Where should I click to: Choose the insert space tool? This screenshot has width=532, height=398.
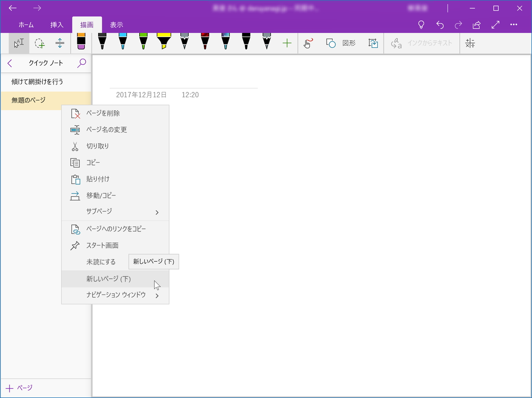click(x=60, y=43)
